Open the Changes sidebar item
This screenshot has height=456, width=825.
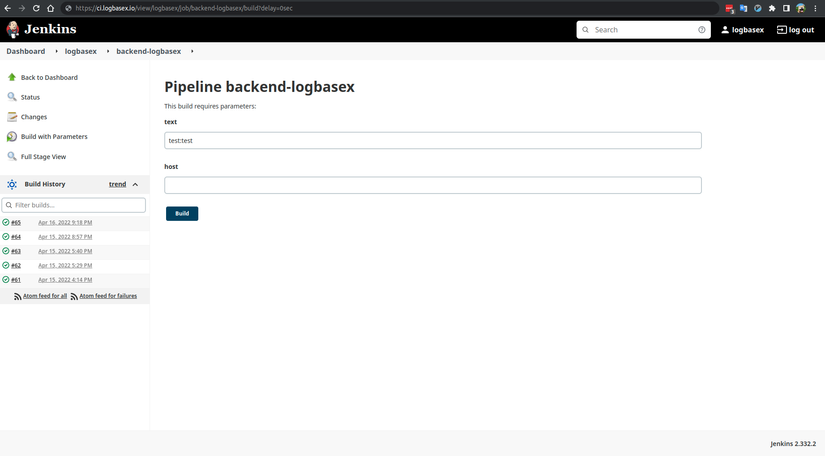34,117
